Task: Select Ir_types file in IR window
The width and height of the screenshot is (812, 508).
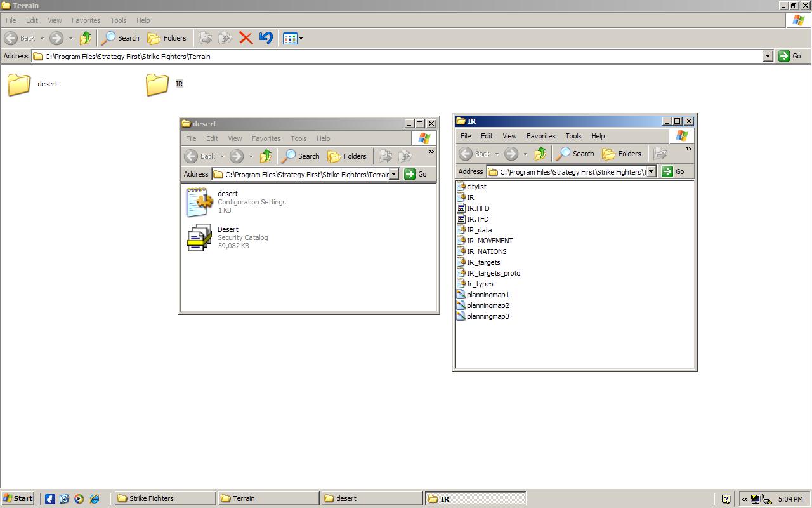Action: 475,284
